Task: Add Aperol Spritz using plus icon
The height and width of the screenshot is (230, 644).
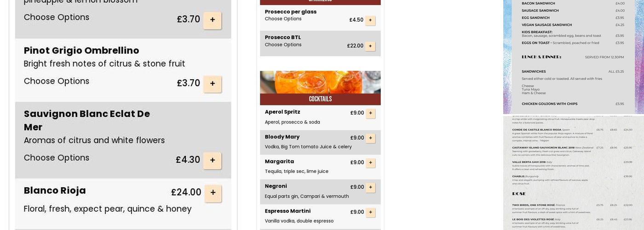Action: [x=370, y=113]
